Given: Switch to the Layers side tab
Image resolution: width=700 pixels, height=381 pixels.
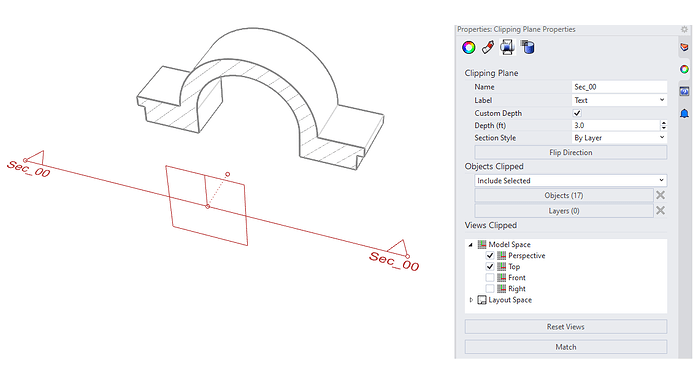Looking at the screenshot, I should point(684,47).
